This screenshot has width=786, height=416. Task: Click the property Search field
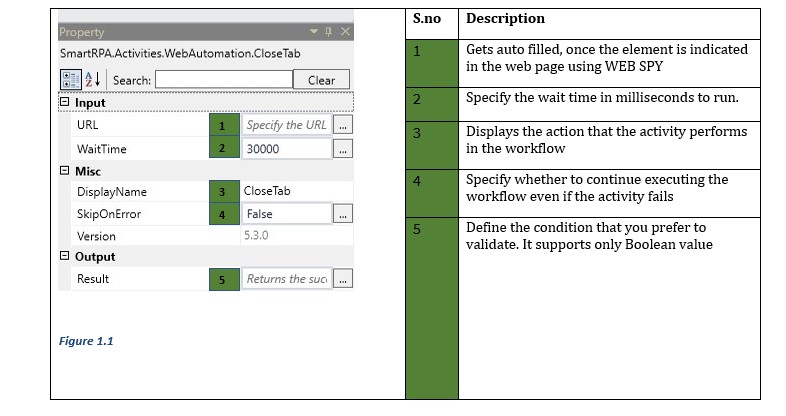pyautogui.click(x=224, y=80)
